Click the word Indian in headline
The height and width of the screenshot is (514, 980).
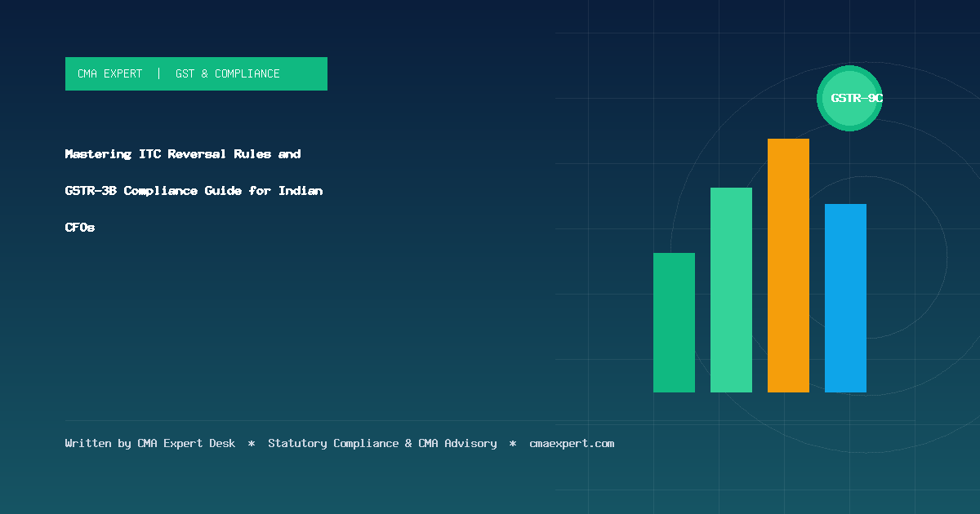tap(301, 190)
